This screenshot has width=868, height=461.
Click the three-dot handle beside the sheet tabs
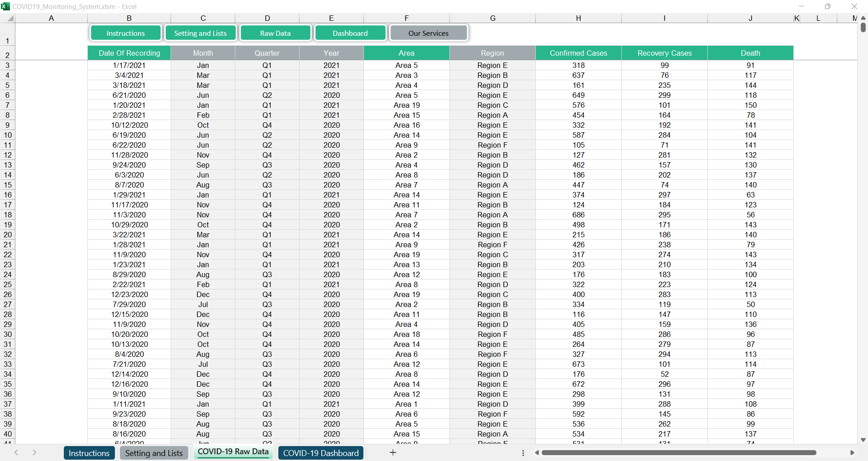click(x=523, y=453)
